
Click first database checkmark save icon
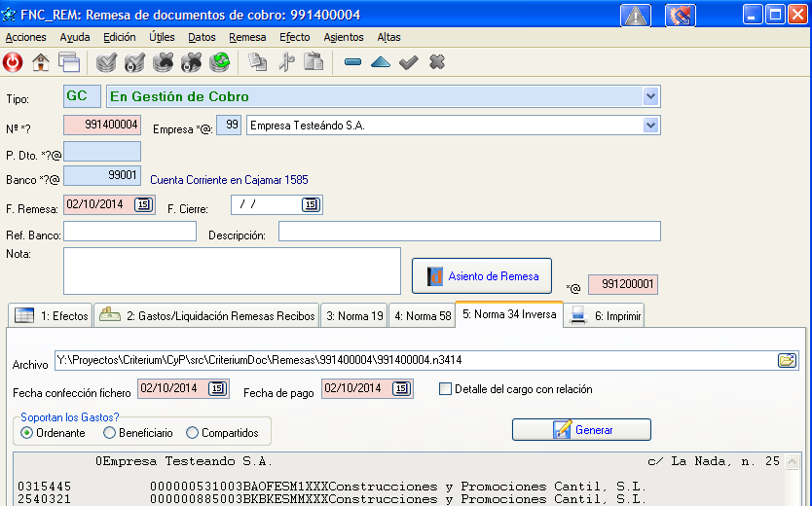point(107,62)
